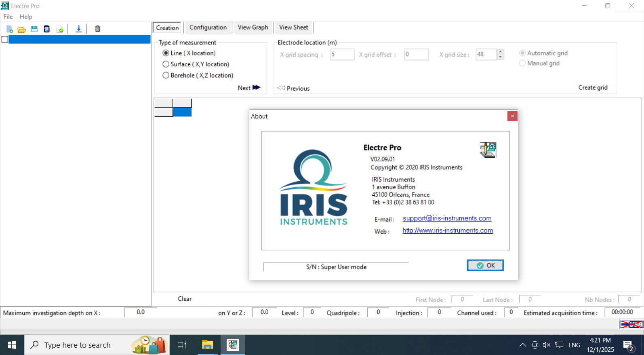
Task: Click the muted volume tray icon
Action: (547, 345)
